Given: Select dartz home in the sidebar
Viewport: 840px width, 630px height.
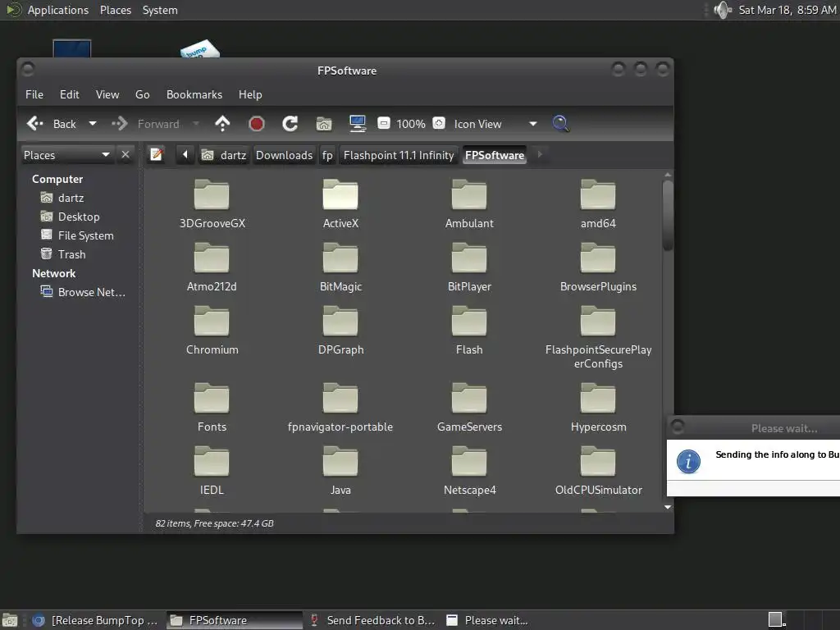Looking at the screenshot, I should point(62,198).
